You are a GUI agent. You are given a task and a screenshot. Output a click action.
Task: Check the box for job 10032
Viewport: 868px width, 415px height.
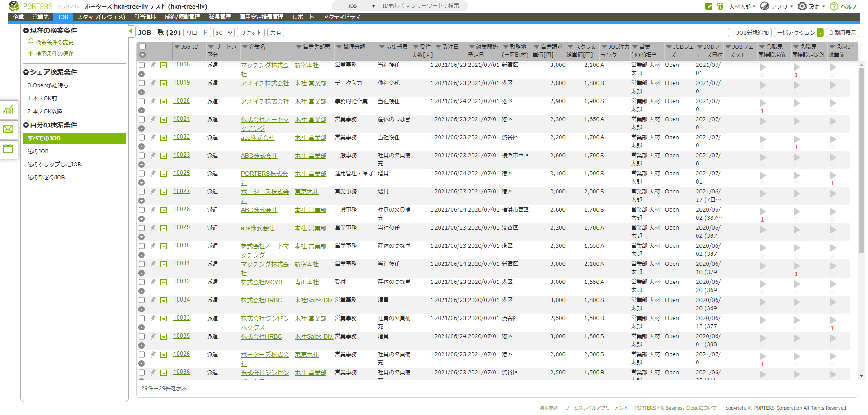tap(142, 282)
